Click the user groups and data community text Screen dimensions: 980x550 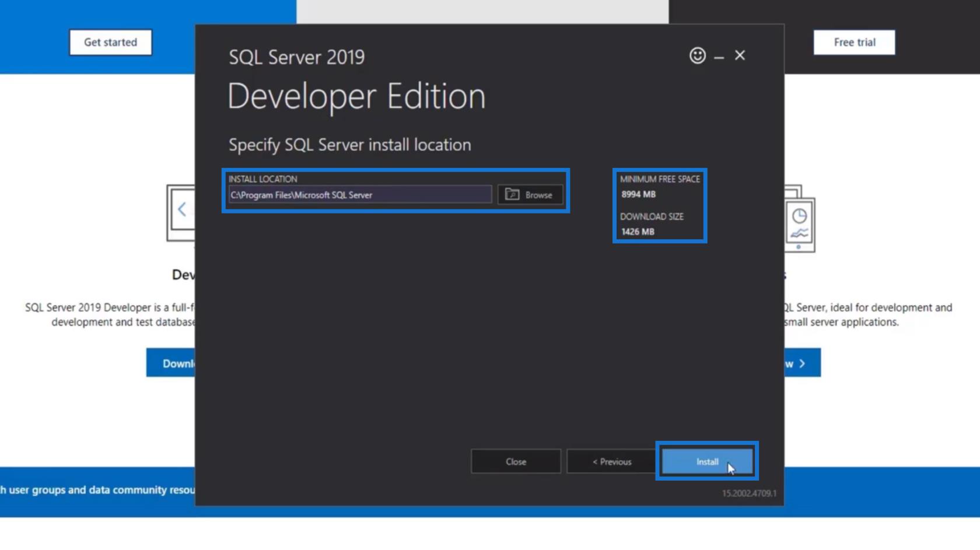[98, 490]
